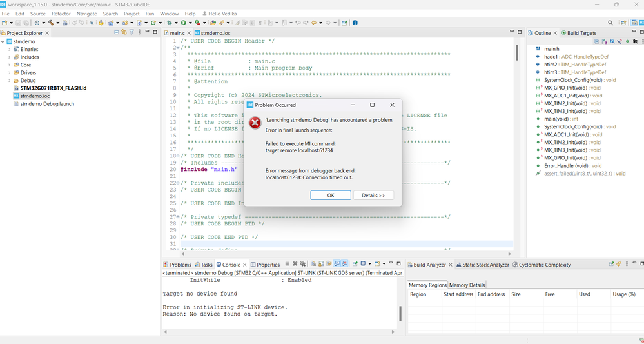This screenshot has height=344, width=644.
Task: Click the search magnifier icon at top right
Action: click(610, 23)
